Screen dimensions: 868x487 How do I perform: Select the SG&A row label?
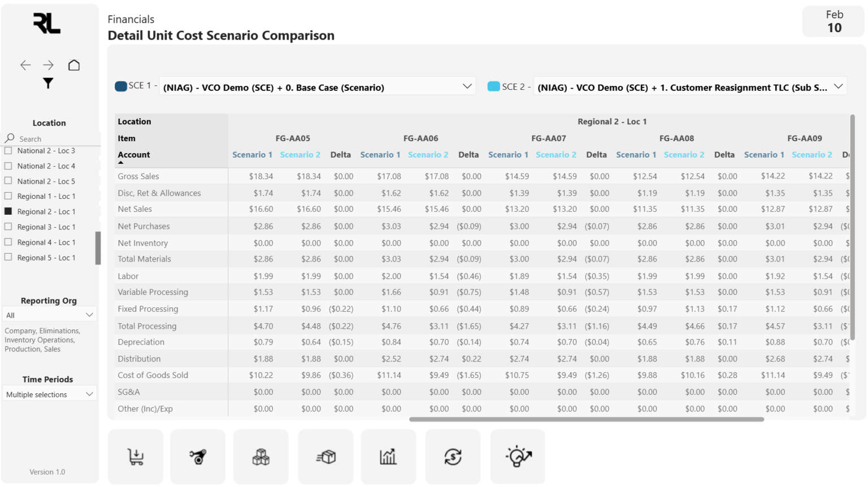[x=129, y=392]
